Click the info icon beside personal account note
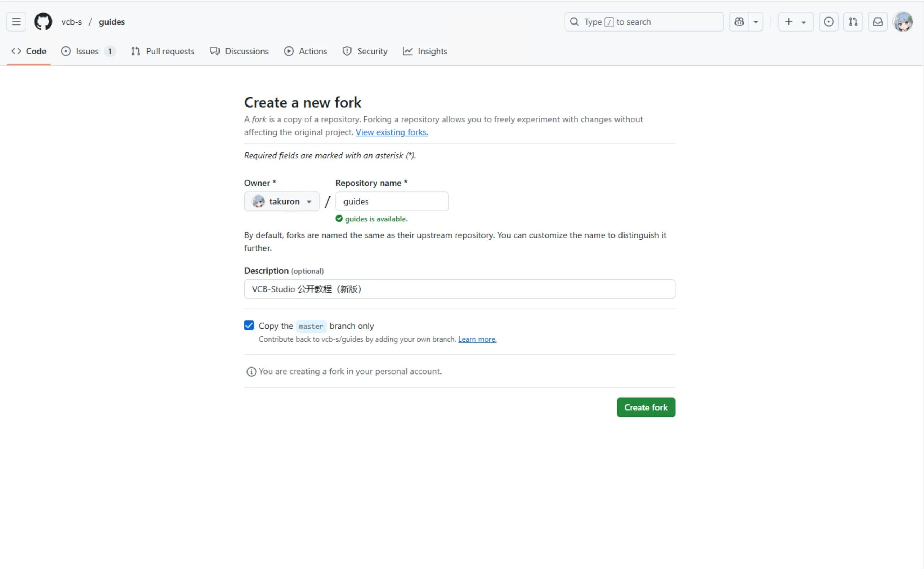Viewport: 924px width, 569px height. click(251, 372)
